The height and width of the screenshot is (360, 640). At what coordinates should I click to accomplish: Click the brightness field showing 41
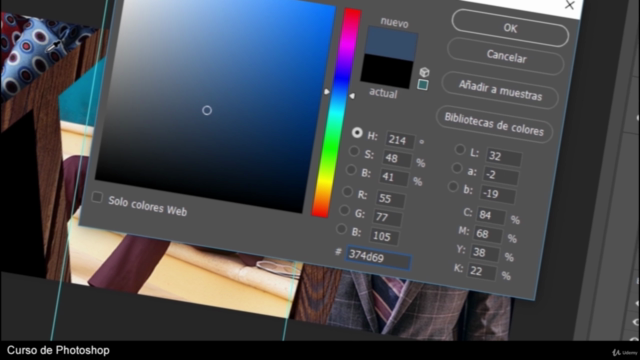(393, 178)
